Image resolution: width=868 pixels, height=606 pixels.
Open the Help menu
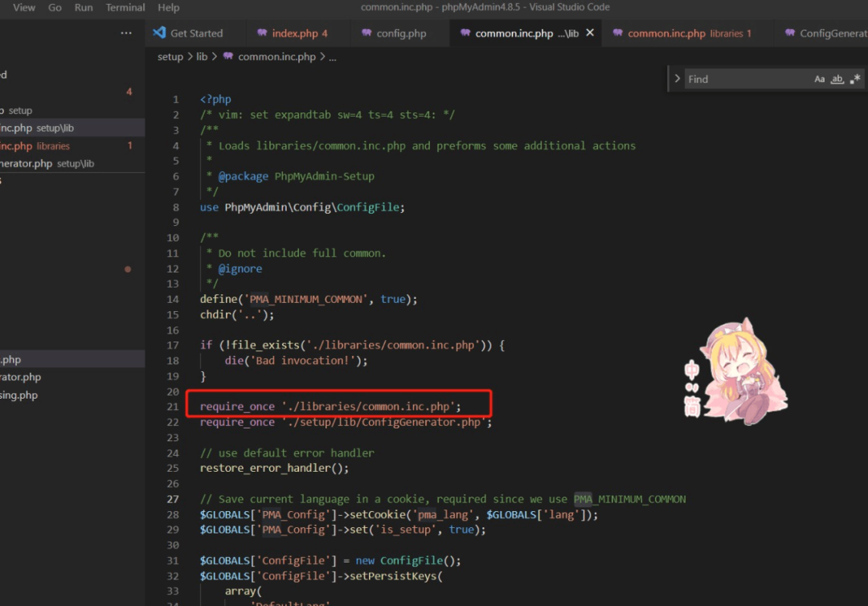click(x=168, y=8)
